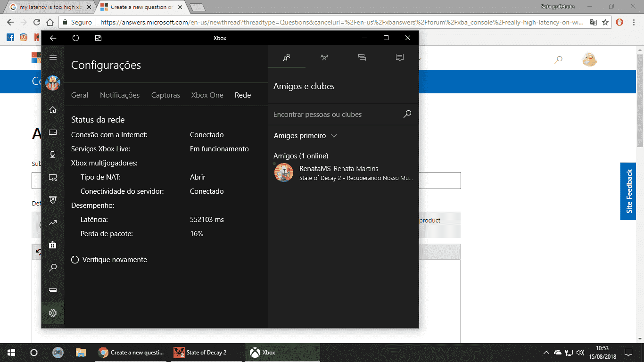The height and width of the screenshot is (362, 644).
Task: Open the profile avatar in the Xbox sidebar
Action: coord(53,83)
